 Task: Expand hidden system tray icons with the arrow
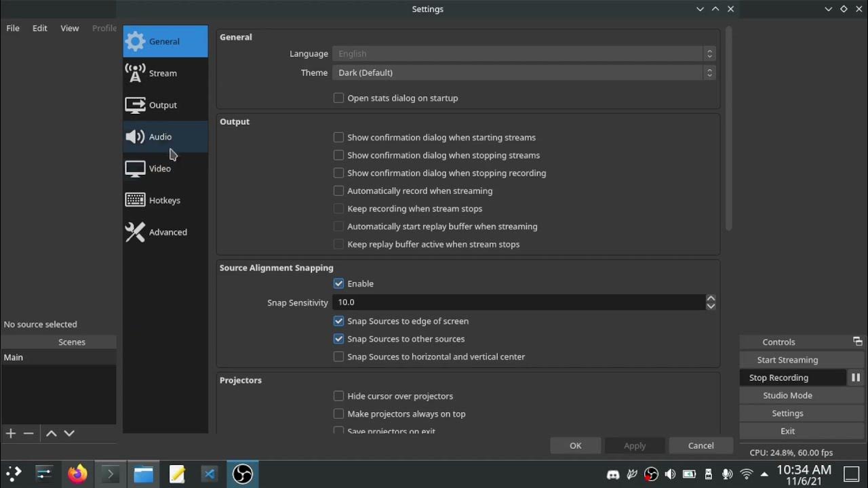pos(764,474)
